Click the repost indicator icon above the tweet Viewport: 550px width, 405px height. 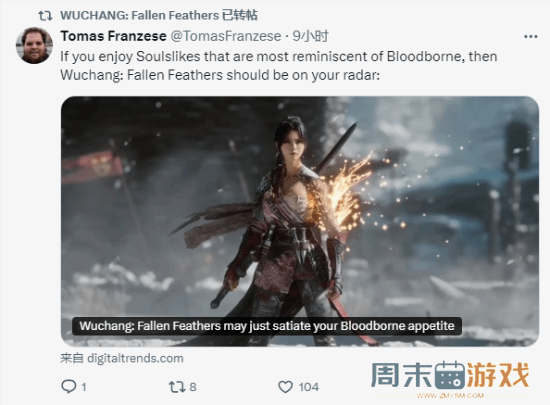click(x=45, y=15)
